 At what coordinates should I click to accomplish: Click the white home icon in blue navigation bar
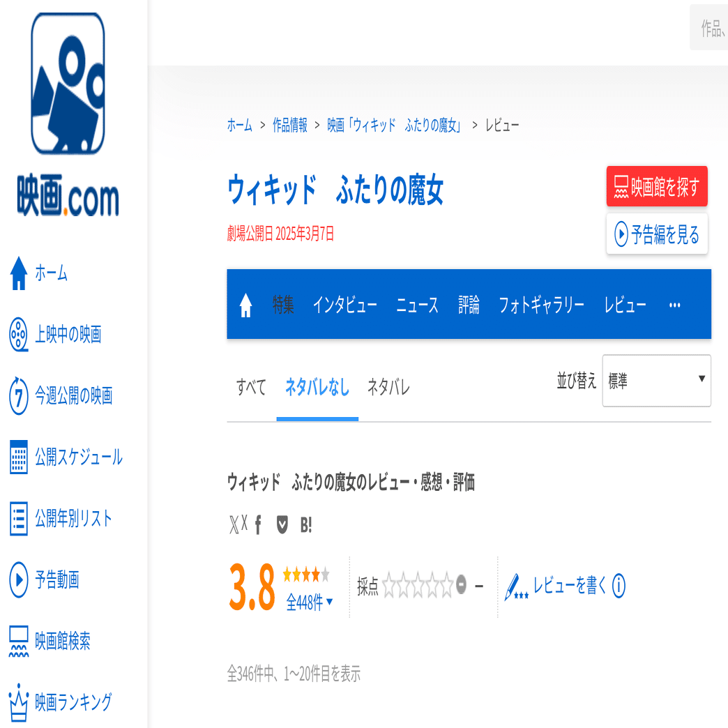click(245, 305)
